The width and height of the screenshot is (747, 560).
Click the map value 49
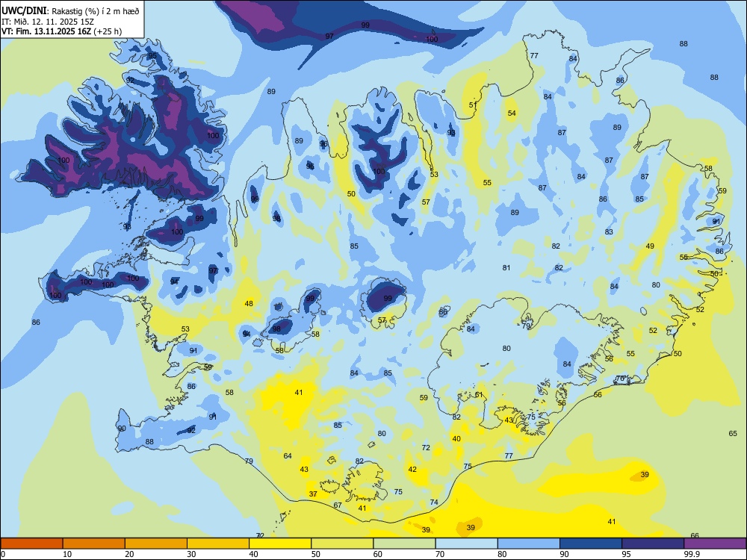pos(650,246)
